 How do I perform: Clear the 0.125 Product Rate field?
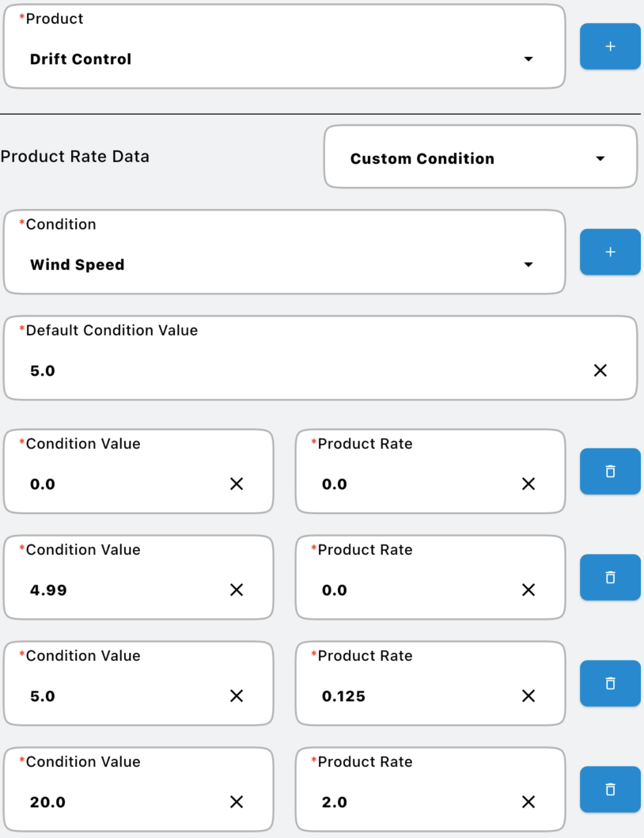click(x=528, y=696)
